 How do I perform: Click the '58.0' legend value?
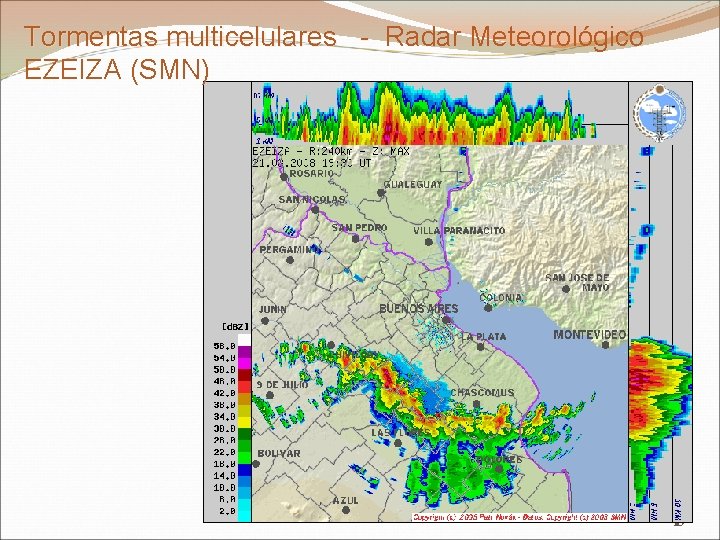(x=225, y=346)
